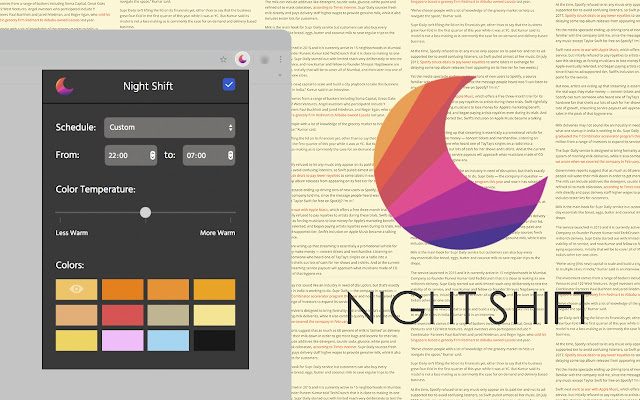
Task: Select the peach tan swatch
Action: point(76,315)
